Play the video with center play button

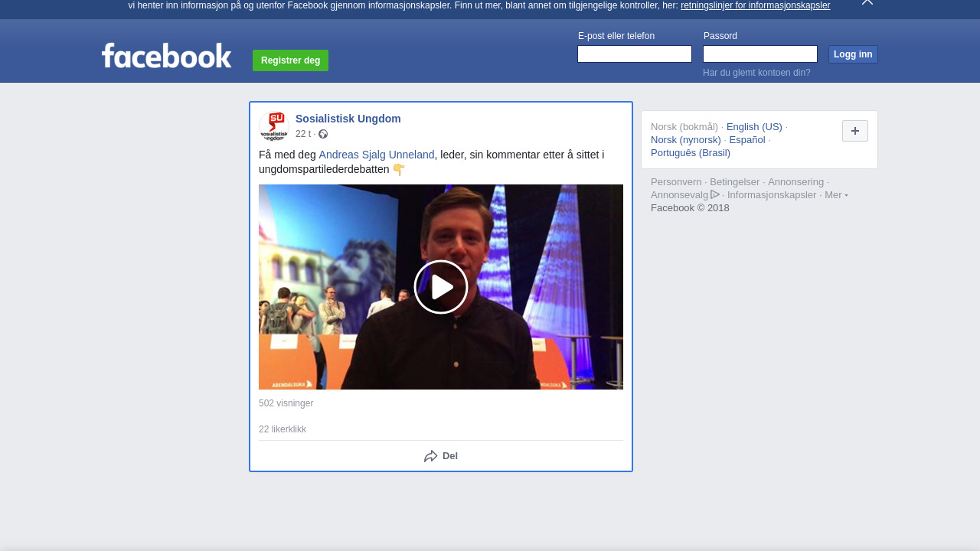pyautogui.click(x=441, y=287)
